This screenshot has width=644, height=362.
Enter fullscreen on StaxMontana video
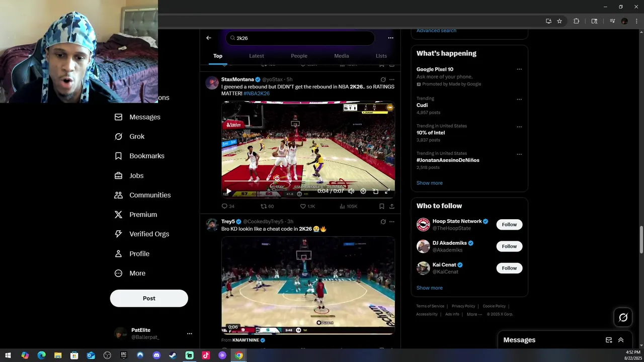(x=387, y=191)
